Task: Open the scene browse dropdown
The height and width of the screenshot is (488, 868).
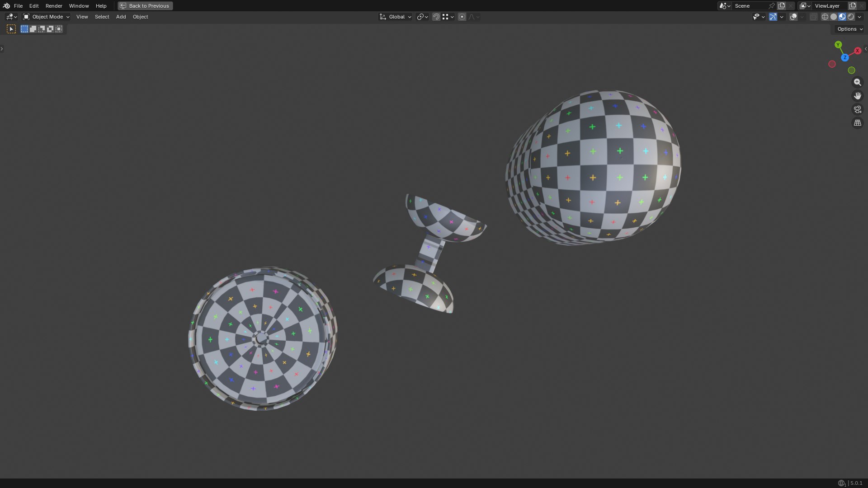Action: pyautogui.click(x=725, y=6)
